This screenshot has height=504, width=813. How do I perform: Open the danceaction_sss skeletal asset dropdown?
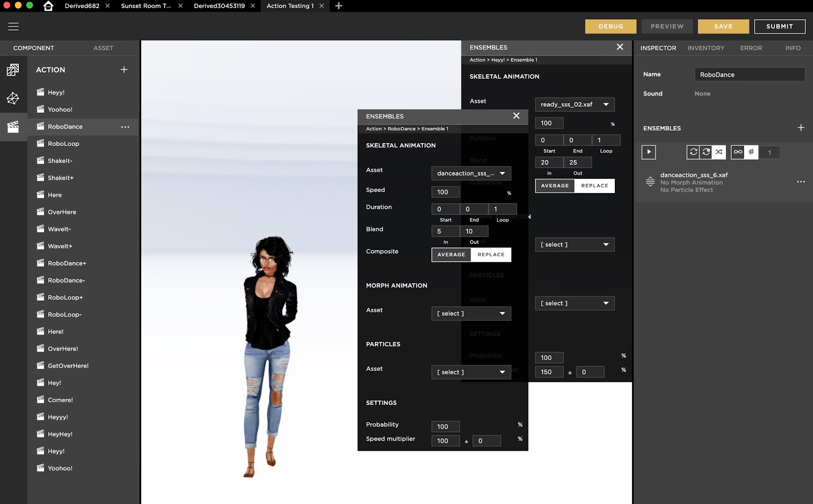tap(471, 173)
